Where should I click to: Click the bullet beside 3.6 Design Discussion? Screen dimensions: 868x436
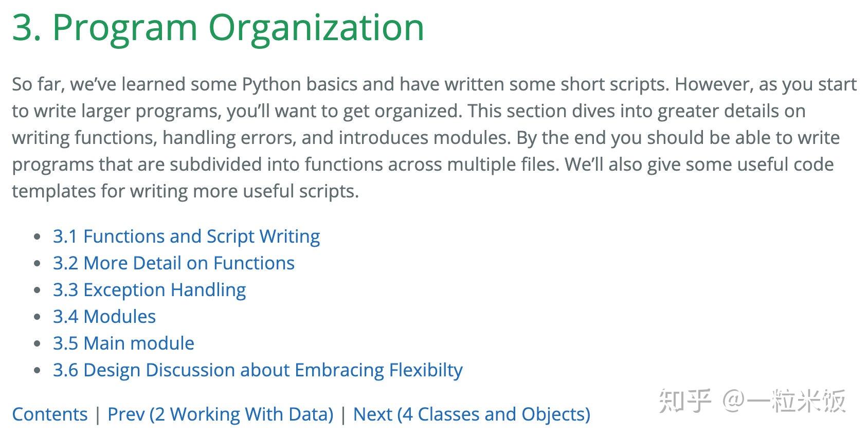(37, 371)
